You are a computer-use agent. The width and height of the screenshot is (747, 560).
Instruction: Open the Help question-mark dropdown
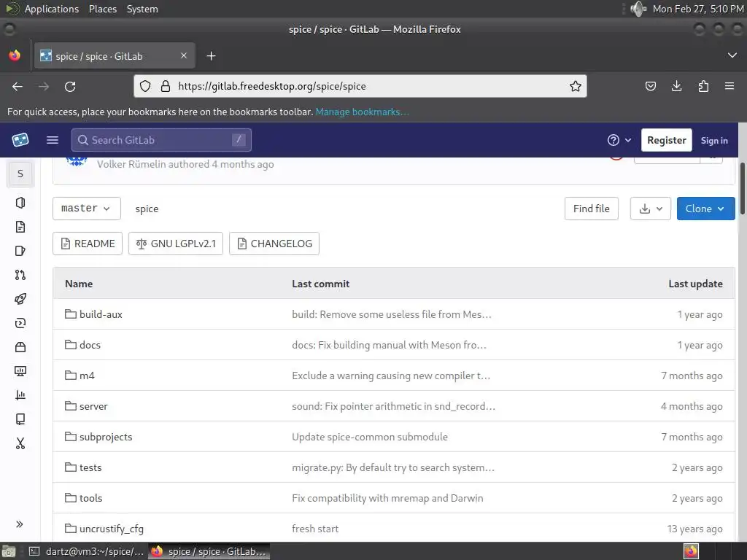tap(619, 140)
